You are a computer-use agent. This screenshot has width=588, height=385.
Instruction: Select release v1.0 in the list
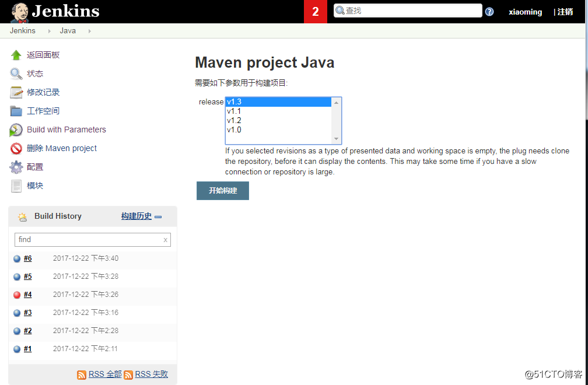(x=278, y=129)
